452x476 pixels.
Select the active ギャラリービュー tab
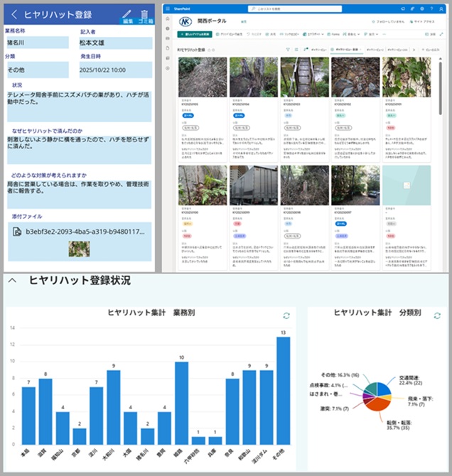tap(345, 50)
